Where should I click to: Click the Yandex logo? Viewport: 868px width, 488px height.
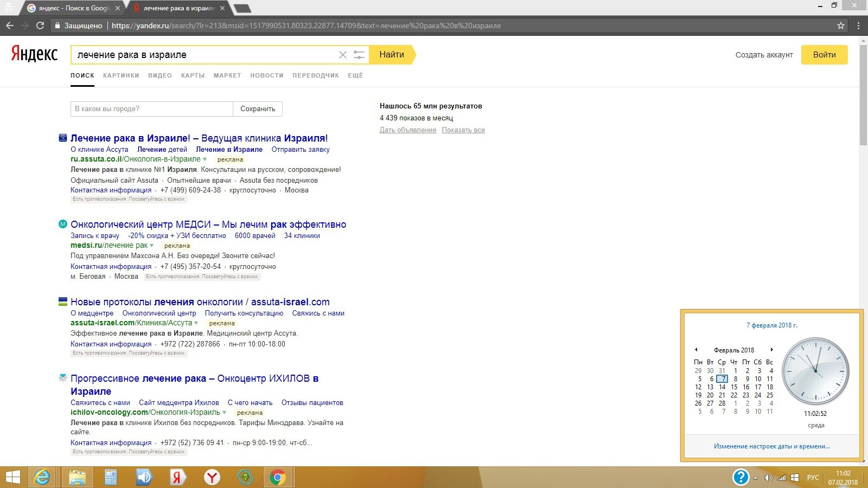(34, 54)
